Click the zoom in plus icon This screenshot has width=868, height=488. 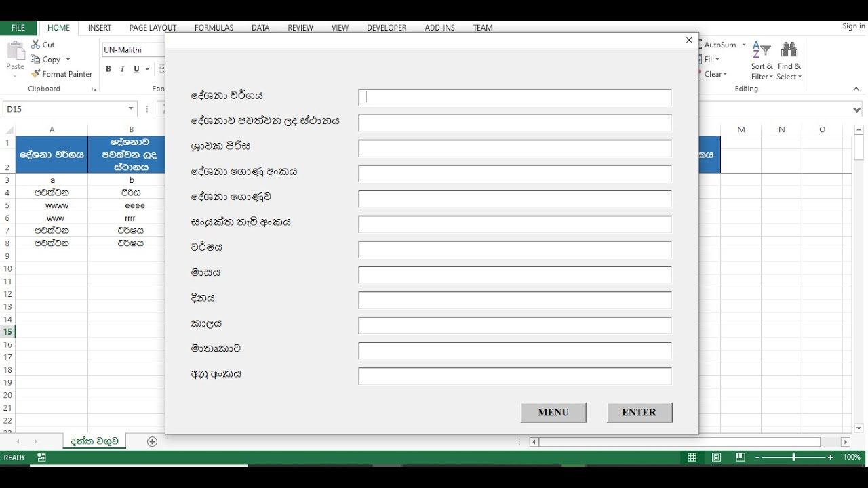click(831, 457)
